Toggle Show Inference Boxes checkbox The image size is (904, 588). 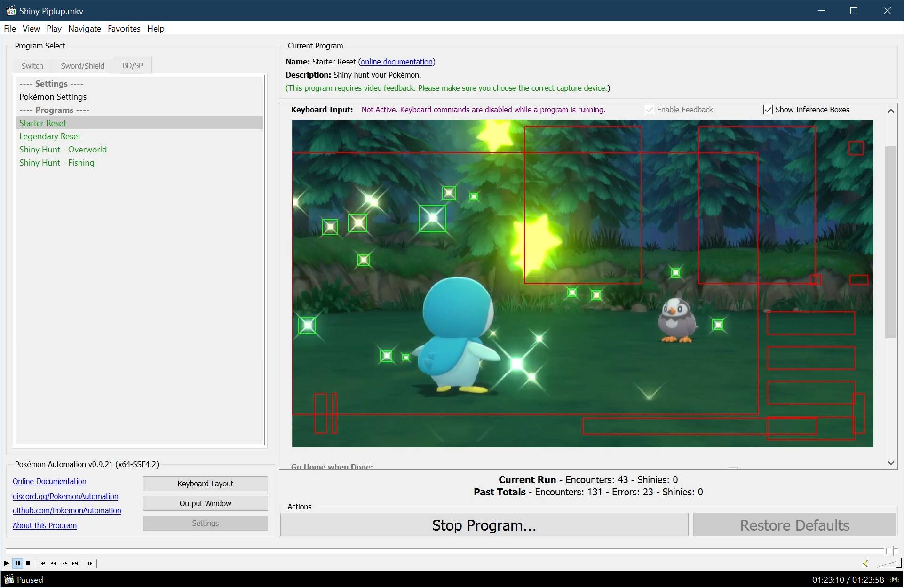coord(768,110)
